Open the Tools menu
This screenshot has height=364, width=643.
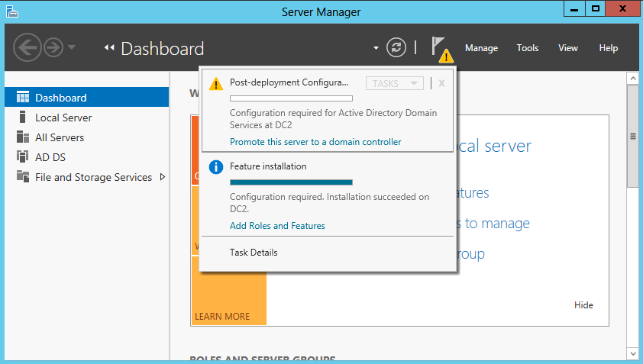click(x=528, y=48)
